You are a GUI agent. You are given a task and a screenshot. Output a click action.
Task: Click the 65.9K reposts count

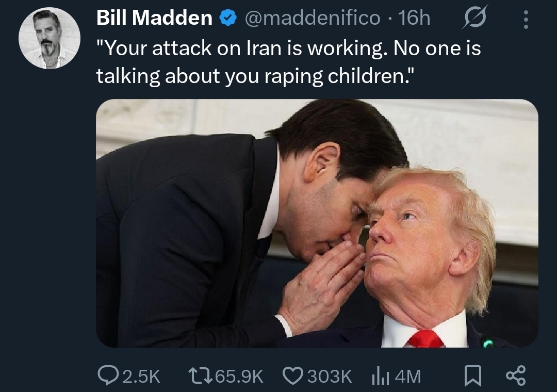point(239,377)
